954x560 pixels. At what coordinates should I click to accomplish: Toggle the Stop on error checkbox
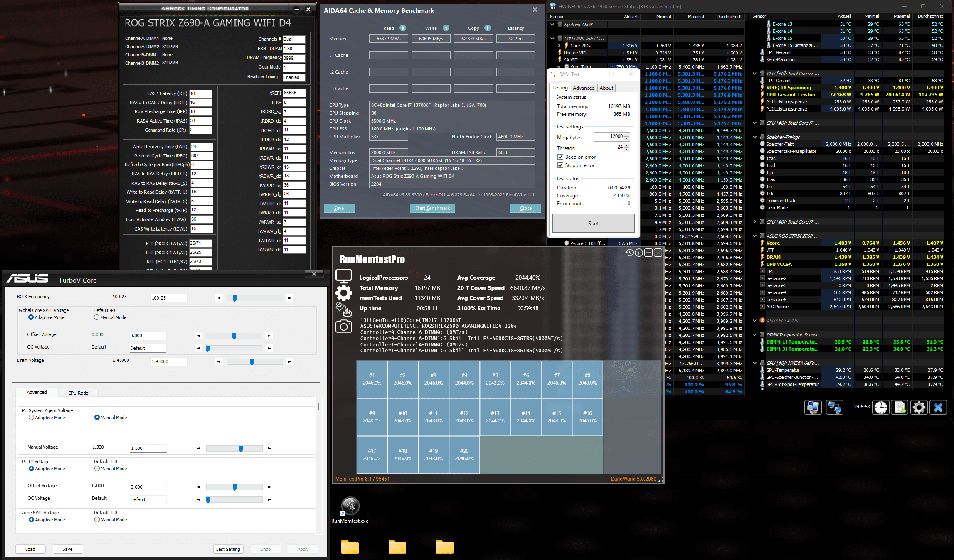click(560, 165)
